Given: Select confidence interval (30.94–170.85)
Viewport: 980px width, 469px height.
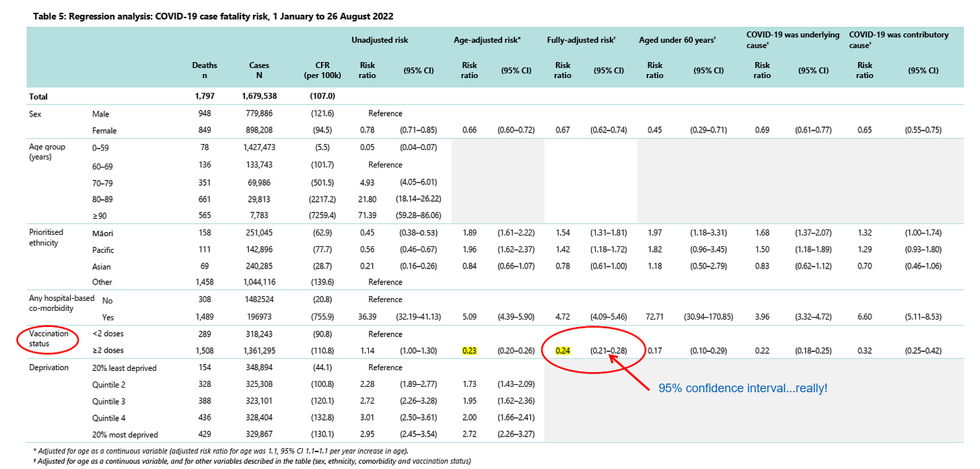Looking at the screenshot, I should click(x=709, y=316).
